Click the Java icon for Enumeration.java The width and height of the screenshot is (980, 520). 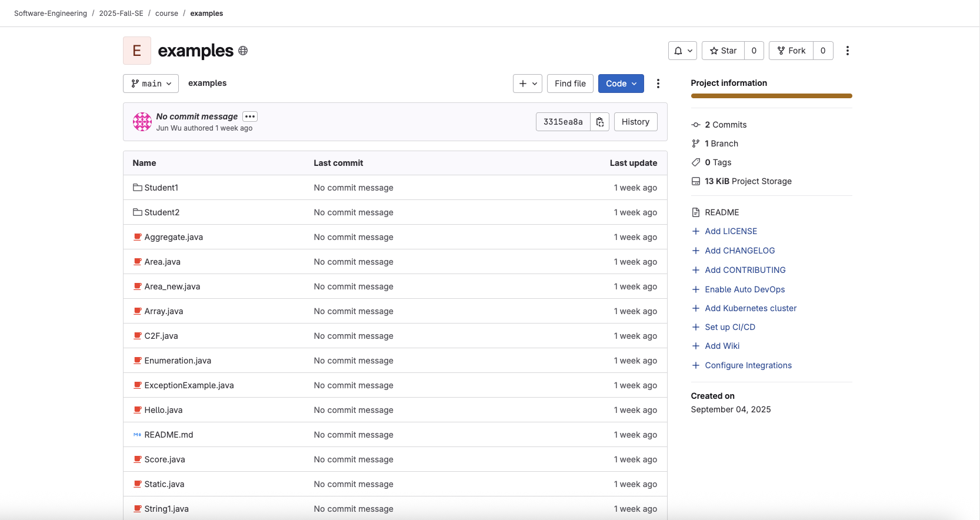(138, 361)
